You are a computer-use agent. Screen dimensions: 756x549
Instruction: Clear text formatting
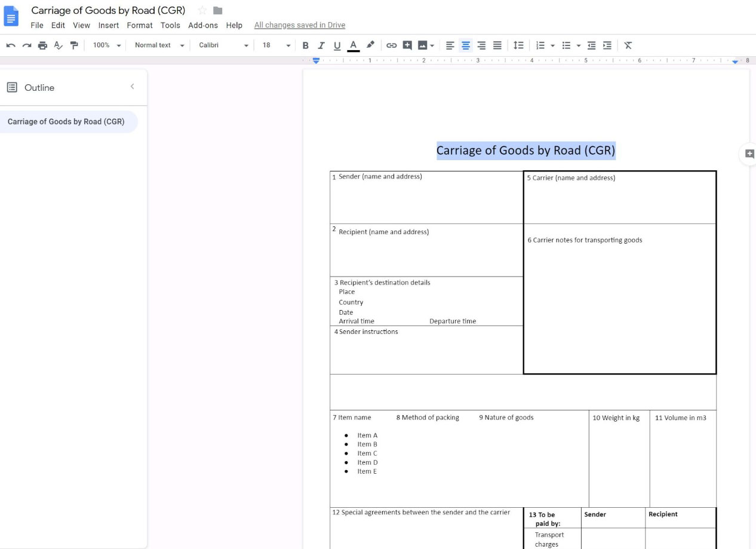tap(628, 45)
